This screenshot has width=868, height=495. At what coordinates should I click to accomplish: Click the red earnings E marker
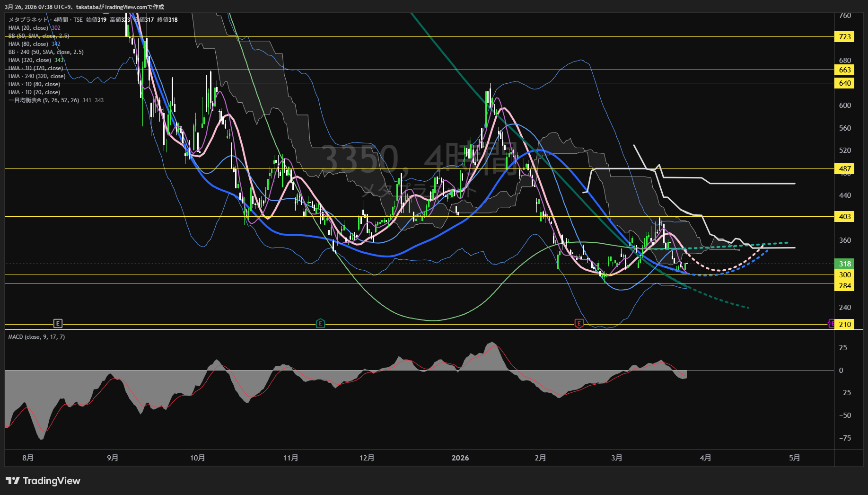pyautogui.click(x=579, y=324)
